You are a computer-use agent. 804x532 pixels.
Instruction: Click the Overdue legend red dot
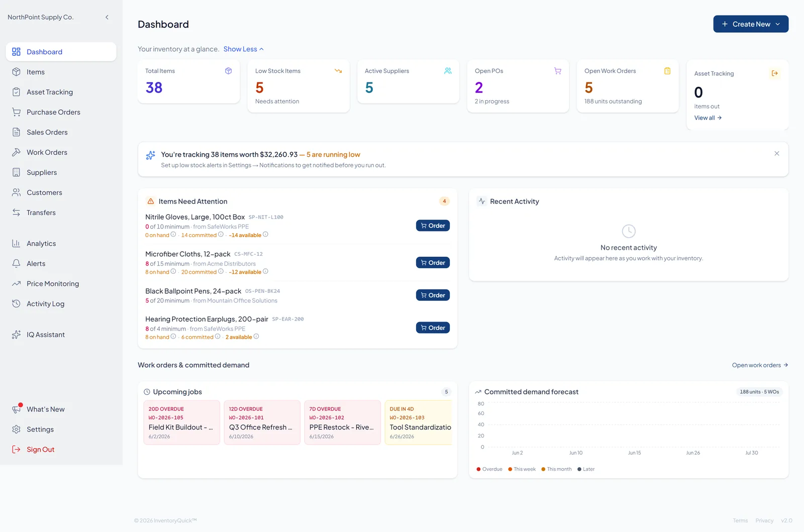[478, 469]
